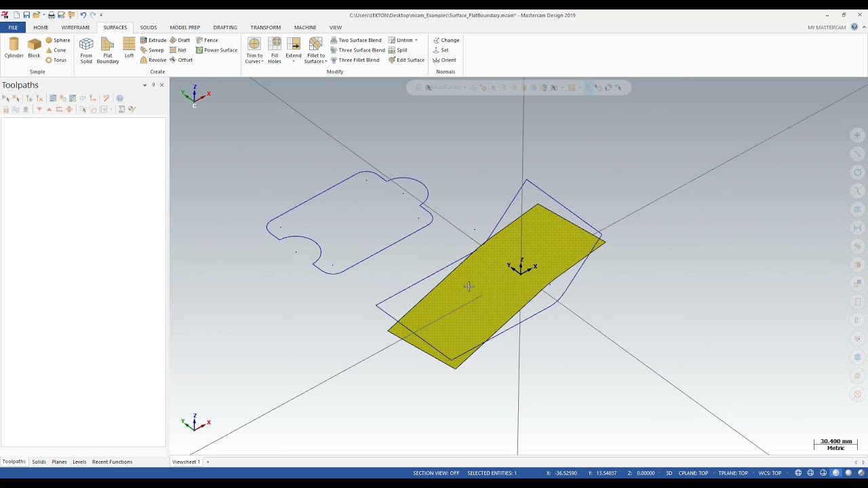
Task: Select the Power Surface tool
Action: point(216,50)
